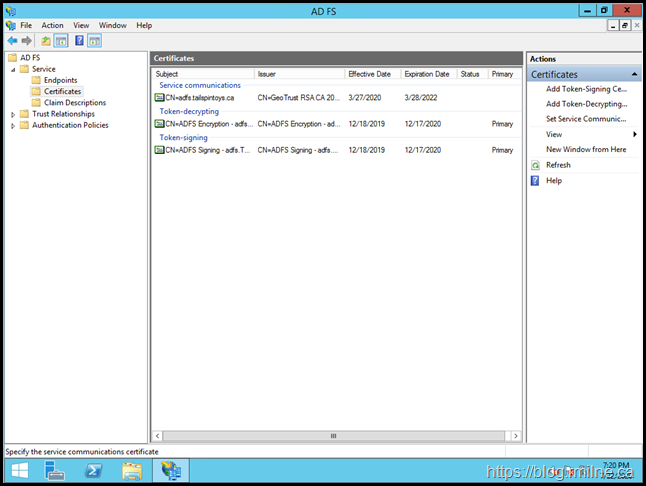This screenshot has height=486, width=646.
Task: Collapse the Certificates actions section header
Action: pos(635,74)
